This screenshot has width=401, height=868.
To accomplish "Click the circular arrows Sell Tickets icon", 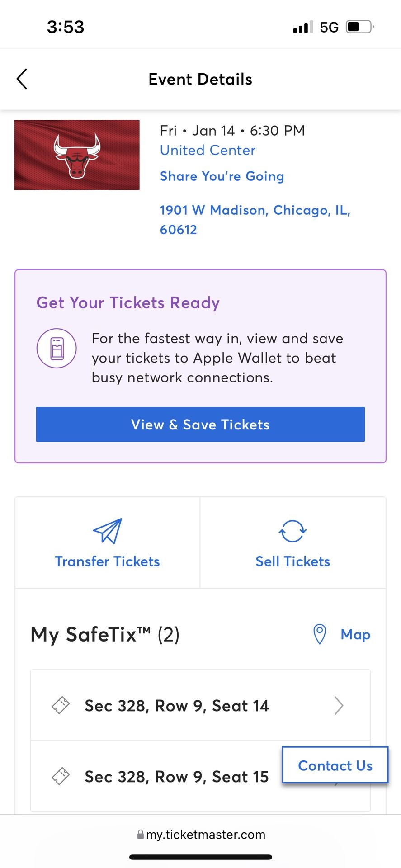I will [292, 531].
